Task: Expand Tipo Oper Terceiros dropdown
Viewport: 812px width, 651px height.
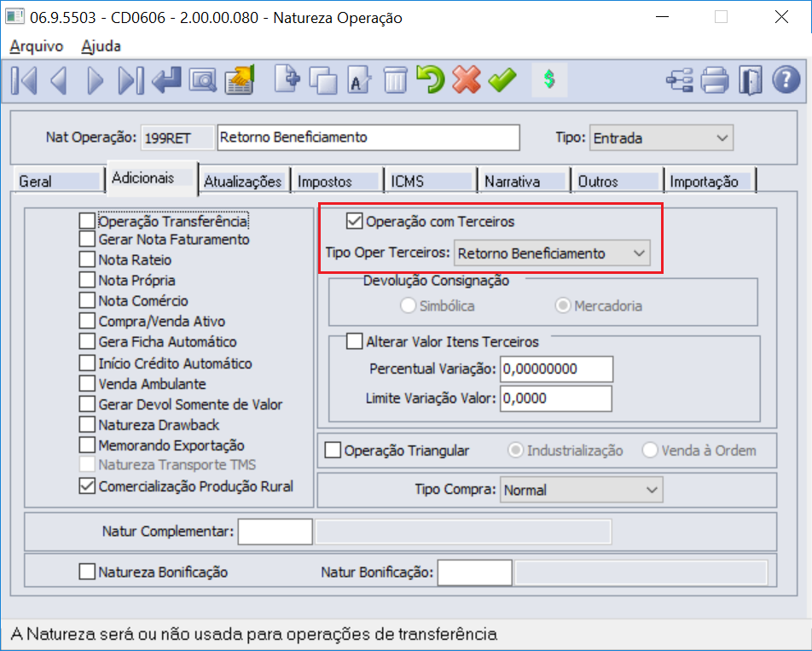Action: pyautogui.click(x=552, y=253)
